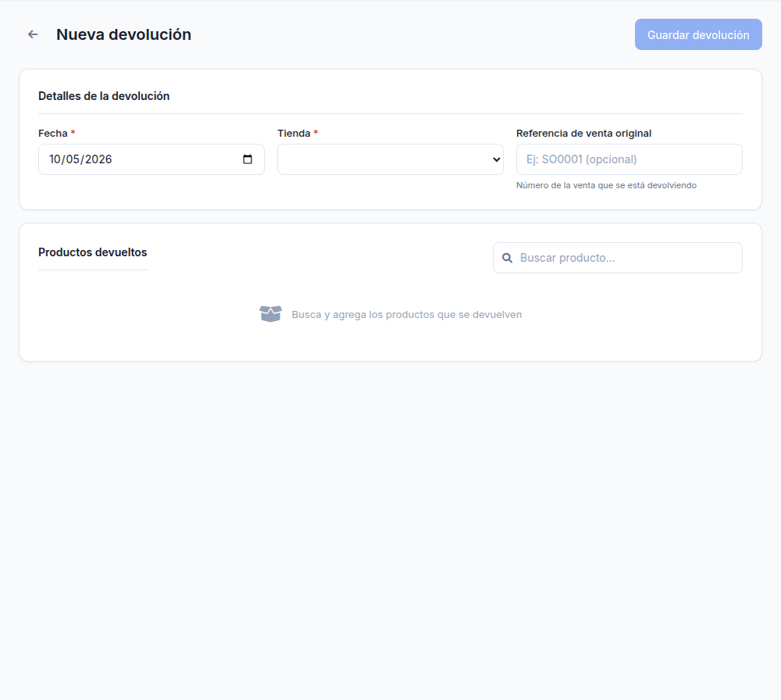Click the search magnifier icon

(x=507, y=258)
